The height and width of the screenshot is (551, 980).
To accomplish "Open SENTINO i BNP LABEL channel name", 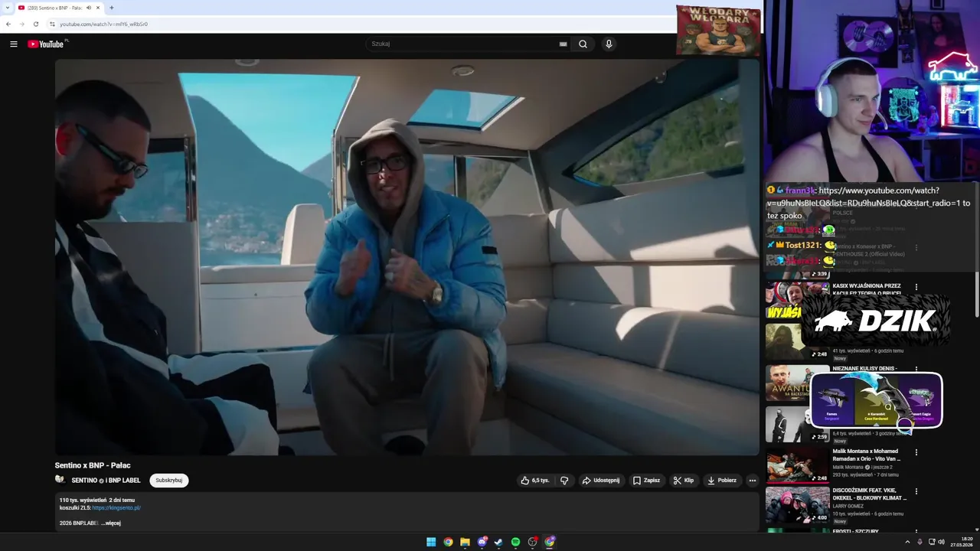I will click(106, 481).
